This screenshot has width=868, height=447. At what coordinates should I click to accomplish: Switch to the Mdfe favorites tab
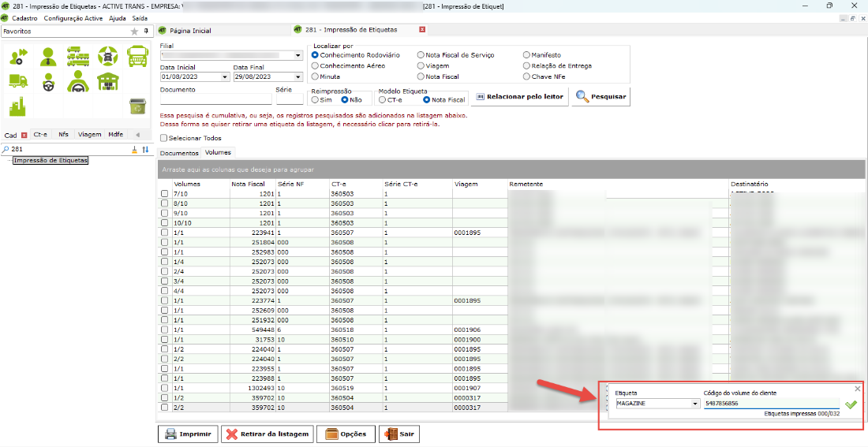[x=116, y=135]
